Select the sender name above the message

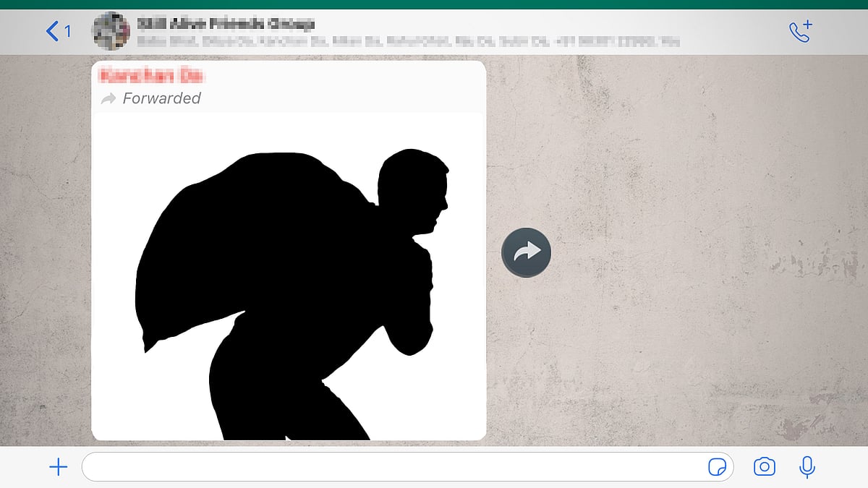[x=153, y=77]
